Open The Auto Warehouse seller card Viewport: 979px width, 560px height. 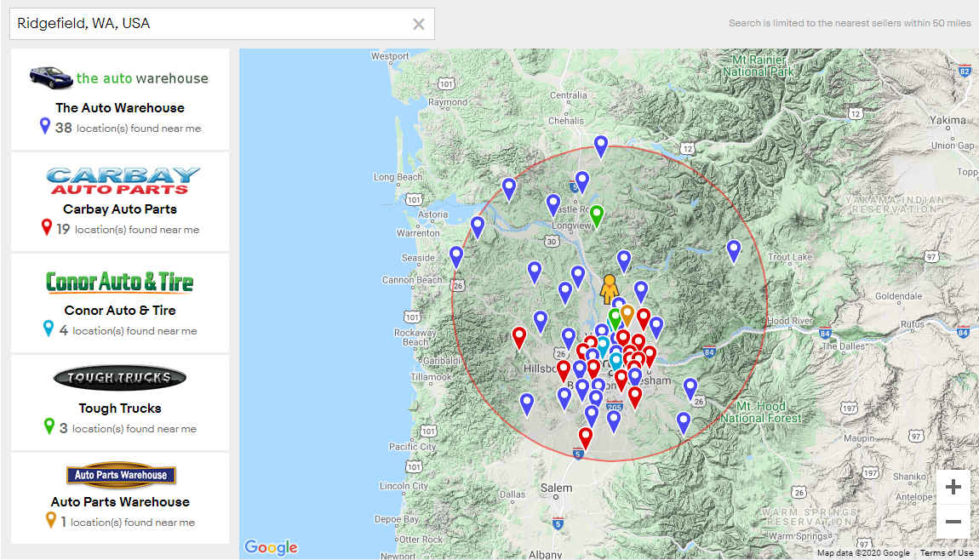pos(120,100)
